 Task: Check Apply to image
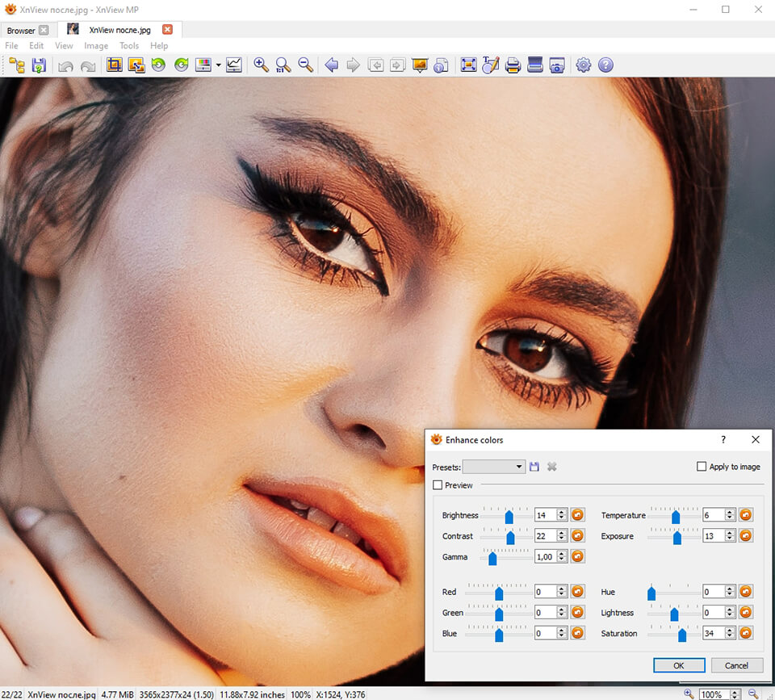coord(702,466)
